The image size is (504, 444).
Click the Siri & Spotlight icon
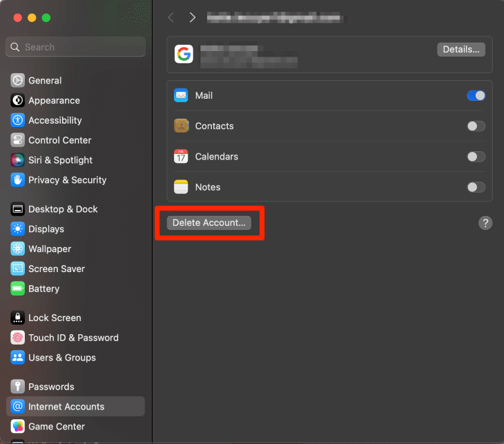pos(18,160)
